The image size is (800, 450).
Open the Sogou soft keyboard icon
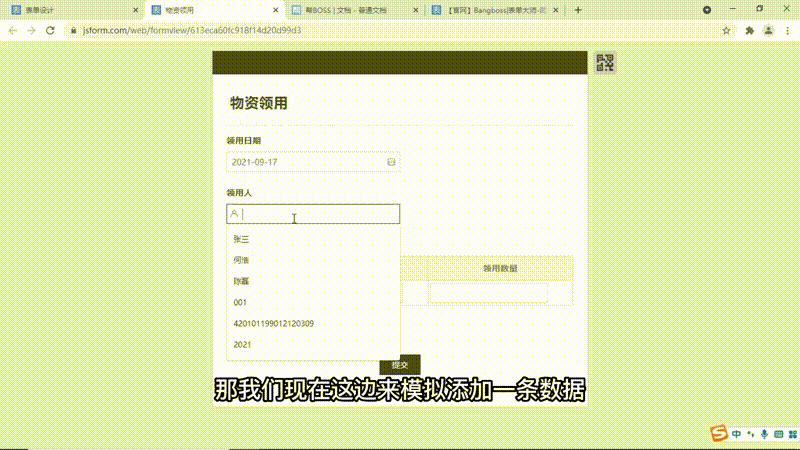777,434
